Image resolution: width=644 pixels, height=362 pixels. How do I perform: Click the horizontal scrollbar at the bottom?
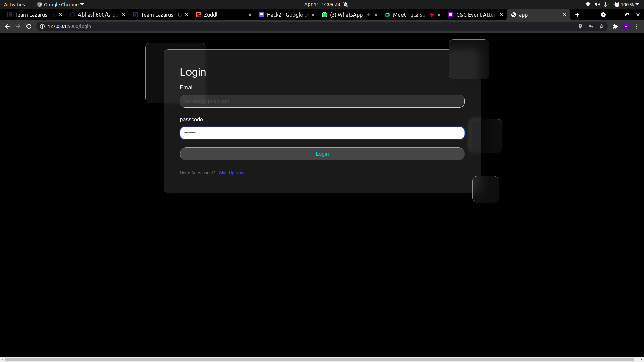322,359
